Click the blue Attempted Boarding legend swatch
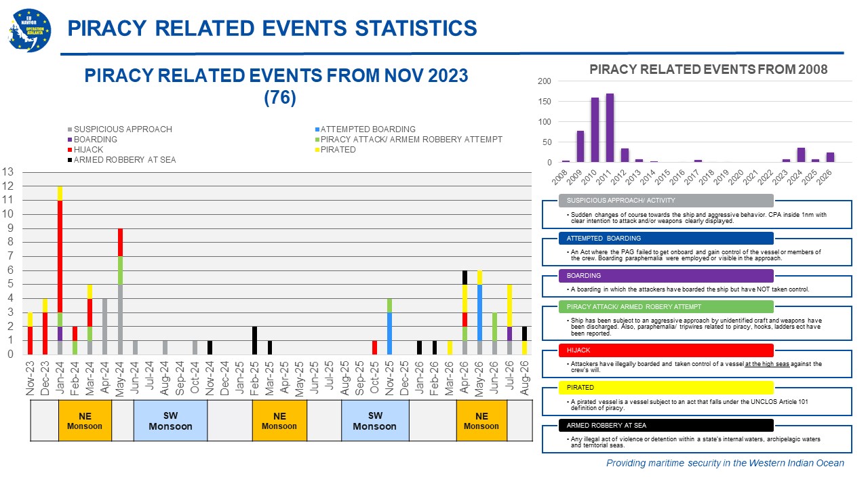The height and width of the screenshot is (488, 868). [317, 129]
